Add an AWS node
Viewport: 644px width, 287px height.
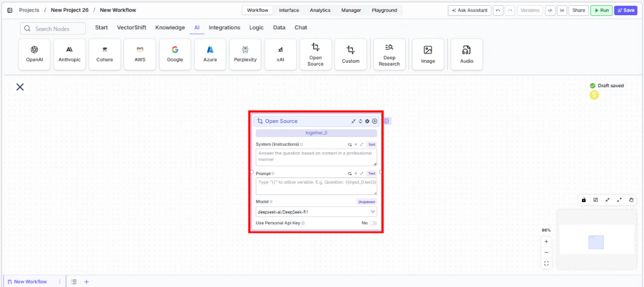140,54
